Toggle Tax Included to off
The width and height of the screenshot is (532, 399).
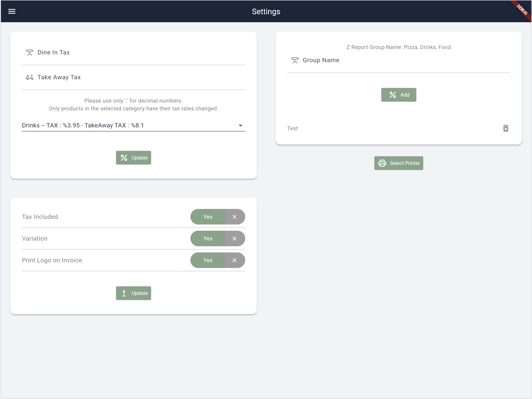pyautogui.click(x=234, y=217)
